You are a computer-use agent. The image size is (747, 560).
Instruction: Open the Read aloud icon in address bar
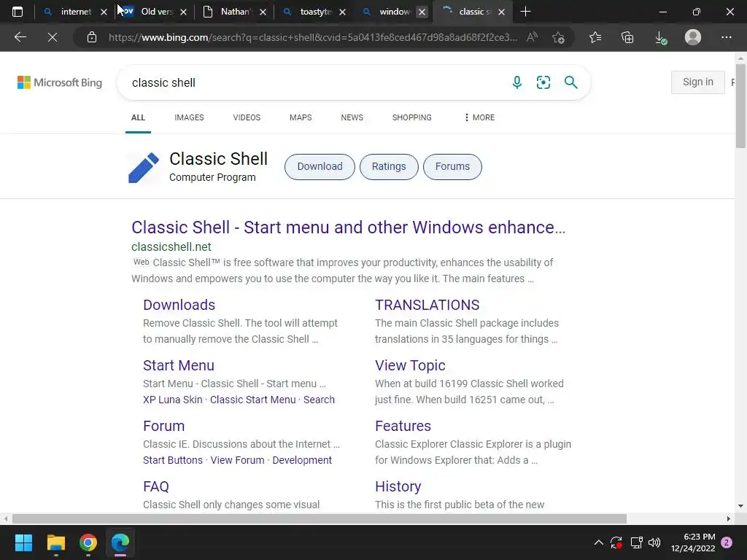[x=532, y=37]
